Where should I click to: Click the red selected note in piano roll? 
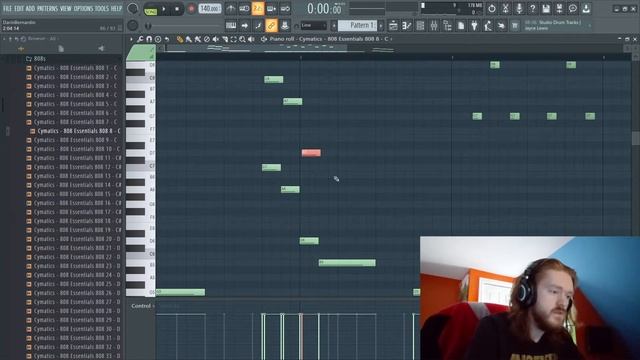pyautogui.click(x=311, y=153)
